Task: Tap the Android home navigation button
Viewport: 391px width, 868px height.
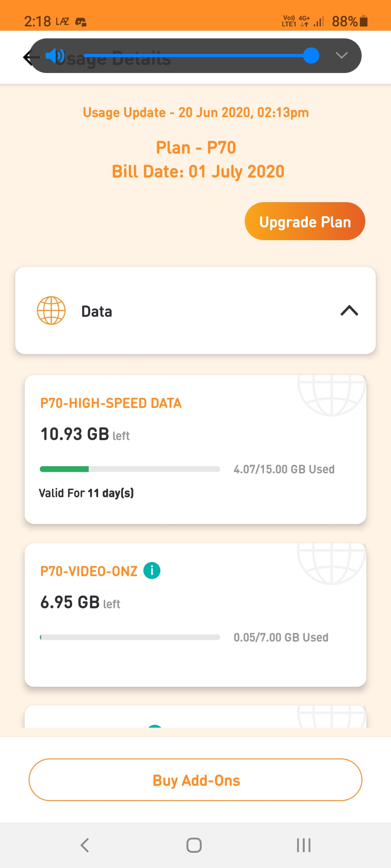Action: coord(194,845)
